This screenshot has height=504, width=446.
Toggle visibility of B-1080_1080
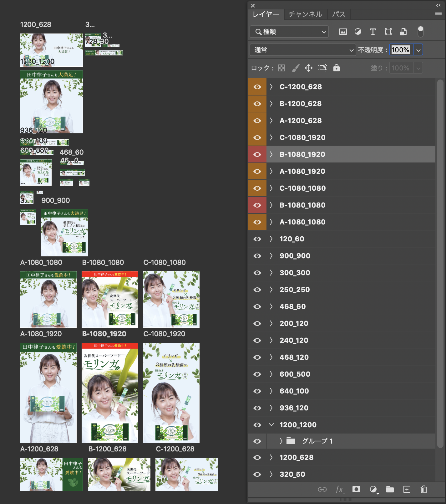pos(257,205)
